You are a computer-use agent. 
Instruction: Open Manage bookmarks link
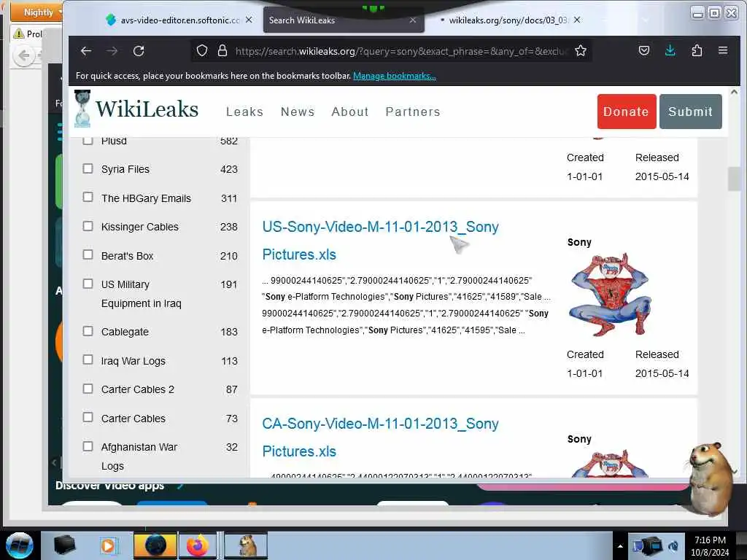[x=395, y=76]
